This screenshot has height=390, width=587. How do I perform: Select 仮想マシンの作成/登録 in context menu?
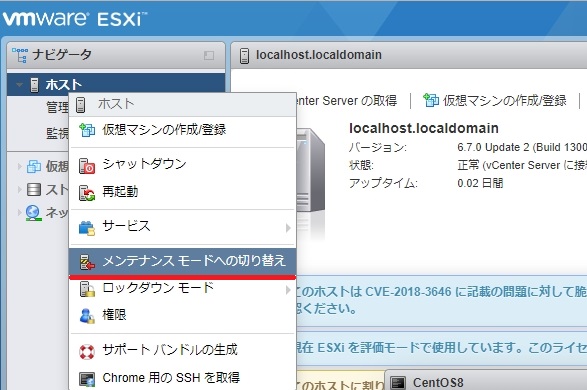[183, 130]
